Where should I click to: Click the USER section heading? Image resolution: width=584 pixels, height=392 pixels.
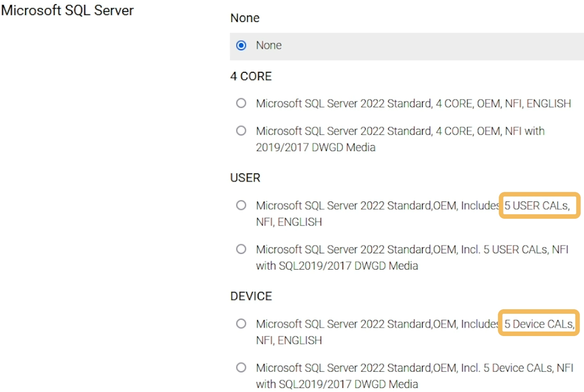tap(245, 178)
